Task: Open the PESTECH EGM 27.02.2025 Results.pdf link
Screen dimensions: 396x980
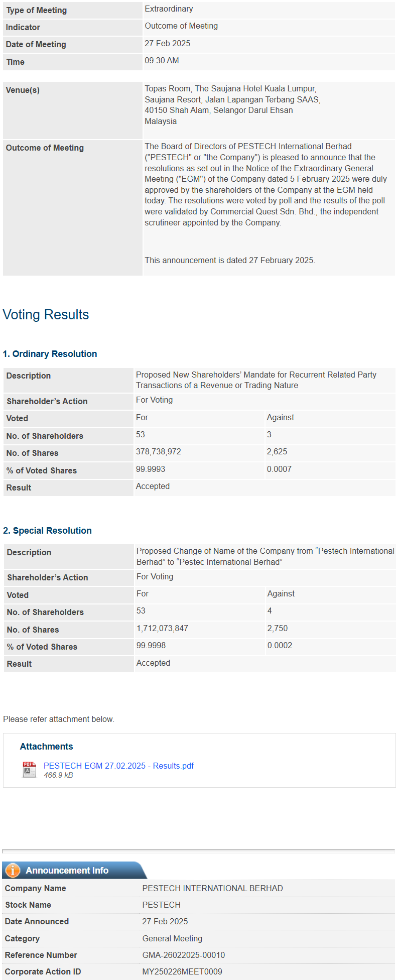Action: click(118, 766)
